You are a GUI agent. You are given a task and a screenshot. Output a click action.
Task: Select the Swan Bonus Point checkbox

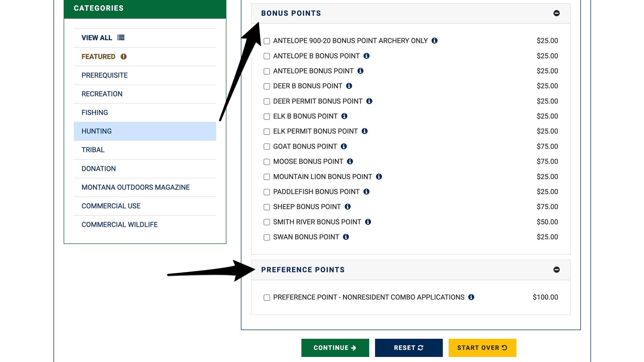(x=266, y=237)
